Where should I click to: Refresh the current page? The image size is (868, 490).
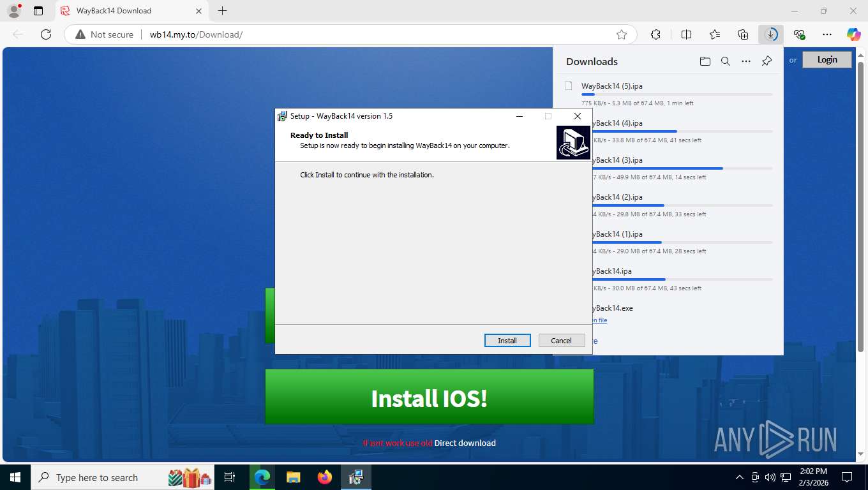[x=46, y=34]
